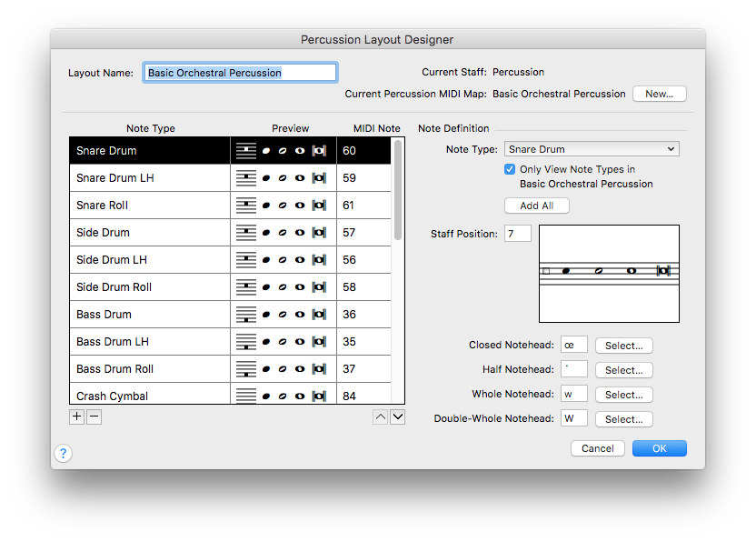Click the Half Notehead character field
Viewport: 756px width, 542px height.
pos(573,369)
